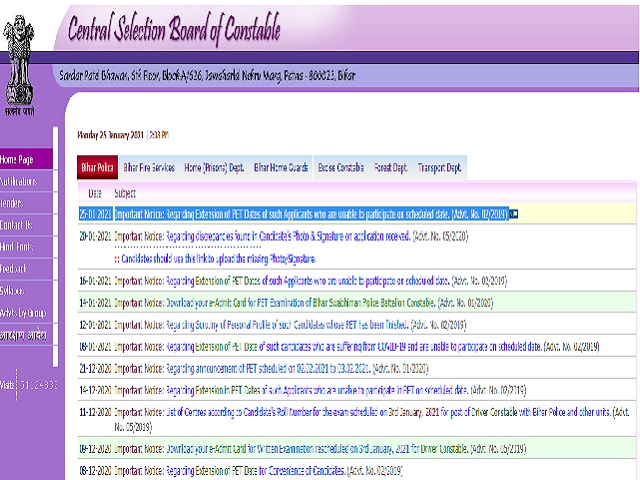Open Tenders sidebar item
Viewport: 640px width, 480px height.
26,203
